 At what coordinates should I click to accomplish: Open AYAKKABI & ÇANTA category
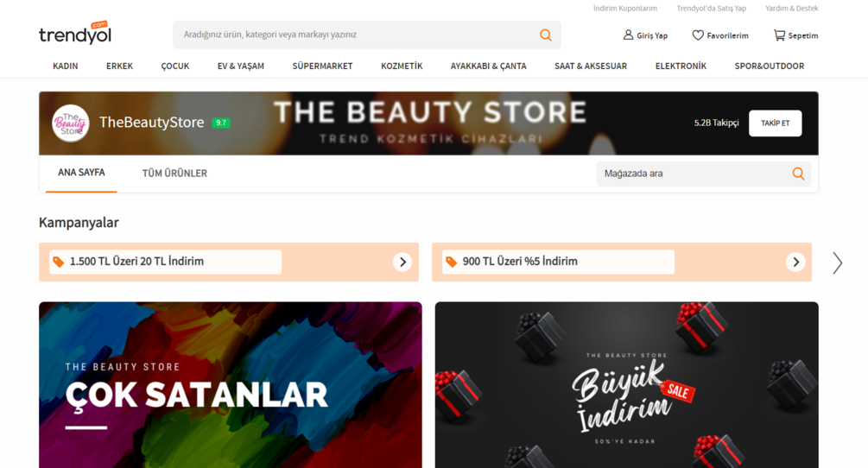(x=488, y=66)
